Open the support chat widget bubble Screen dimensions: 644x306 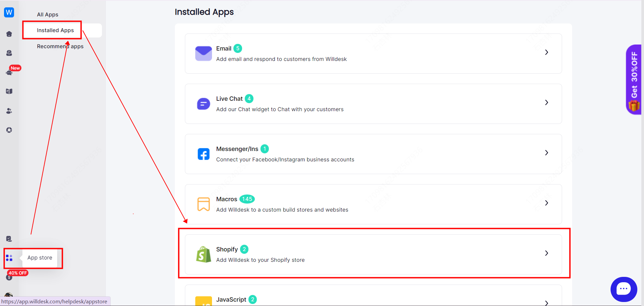click(x=624, y=289)
